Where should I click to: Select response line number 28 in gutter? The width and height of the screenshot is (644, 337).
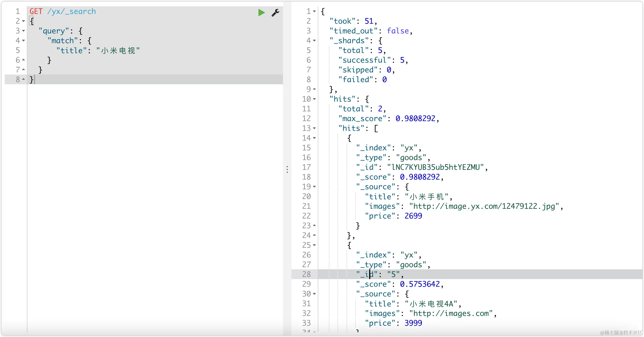tap(306, 274)
